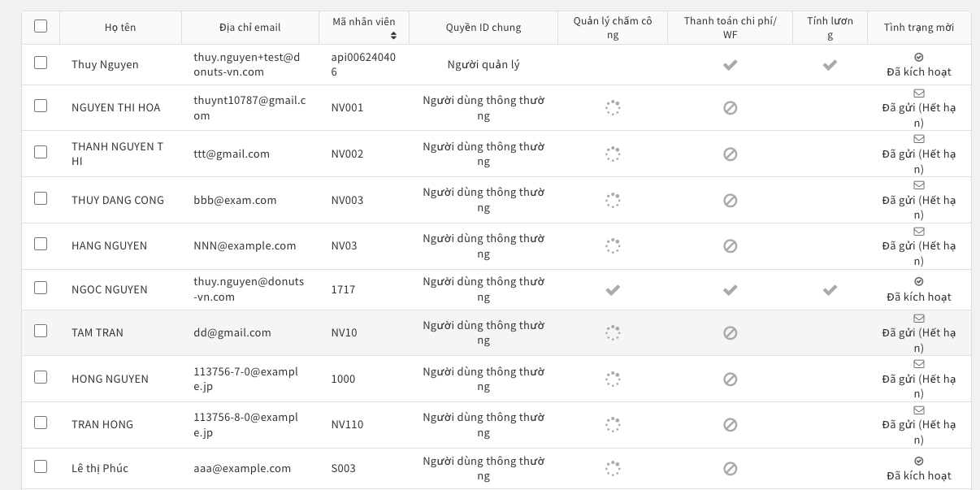Click expense prohibited icon in NV002 row
The height and width of the screenshot is (490, 980).
[x=730, y=154]
